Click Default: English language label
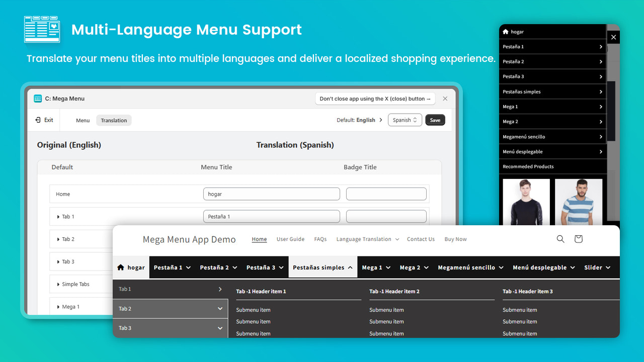The width and height of the screenshot is (644, 362). [356, 120]
